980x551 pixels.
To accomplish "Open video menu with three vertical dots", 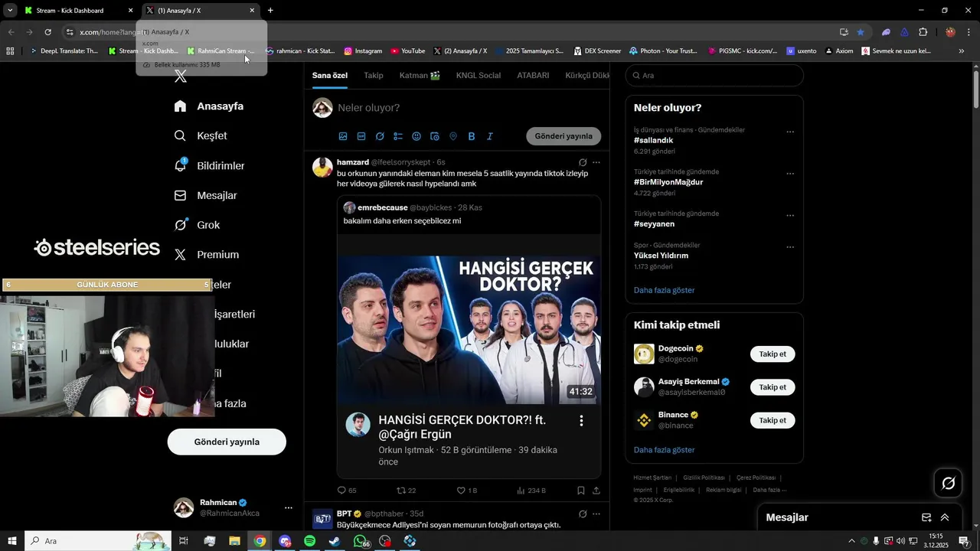I will tap(581, 421).
